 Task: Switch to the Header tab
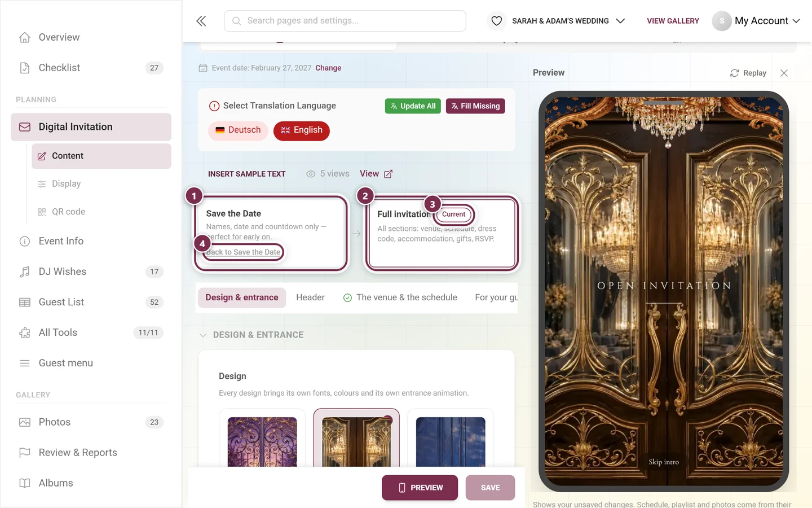click(x=310, y=297)
